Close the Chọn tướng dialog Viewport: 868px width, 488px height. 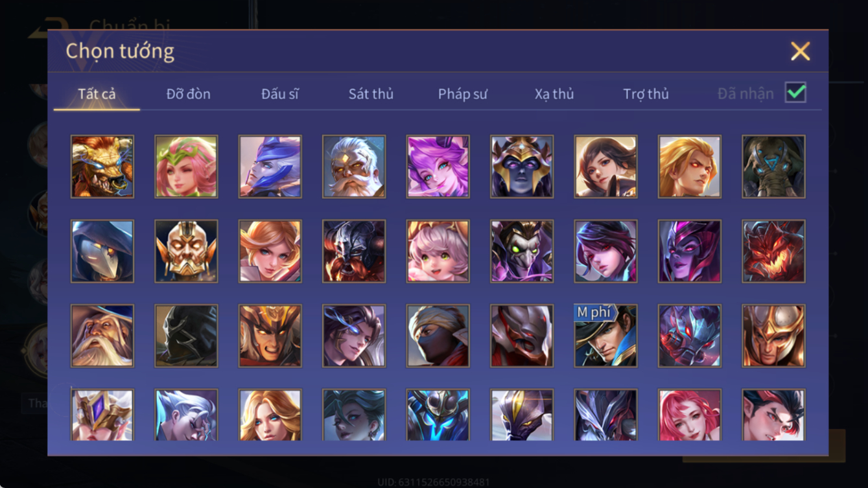(x=801, y=51)
